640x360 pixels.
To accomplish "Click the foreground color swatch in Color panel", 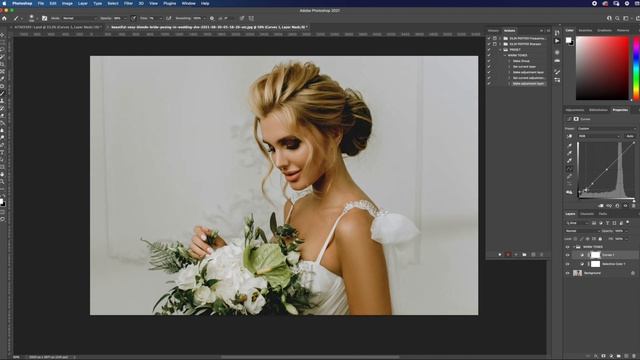I will [568, 40].
